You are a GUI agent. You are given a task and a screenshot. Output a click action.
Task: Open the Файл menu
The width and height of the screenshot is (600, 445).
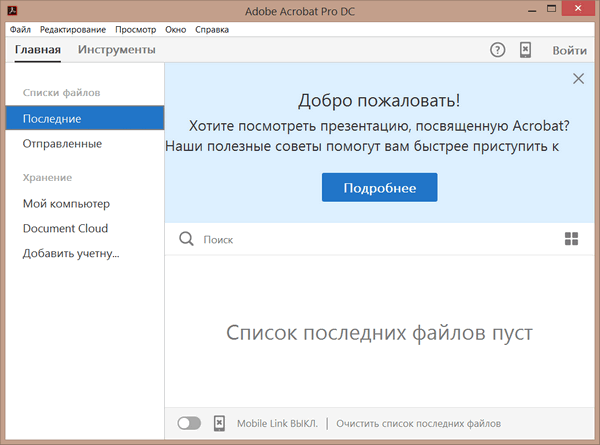pyautogui.click(x=20, y=29)
